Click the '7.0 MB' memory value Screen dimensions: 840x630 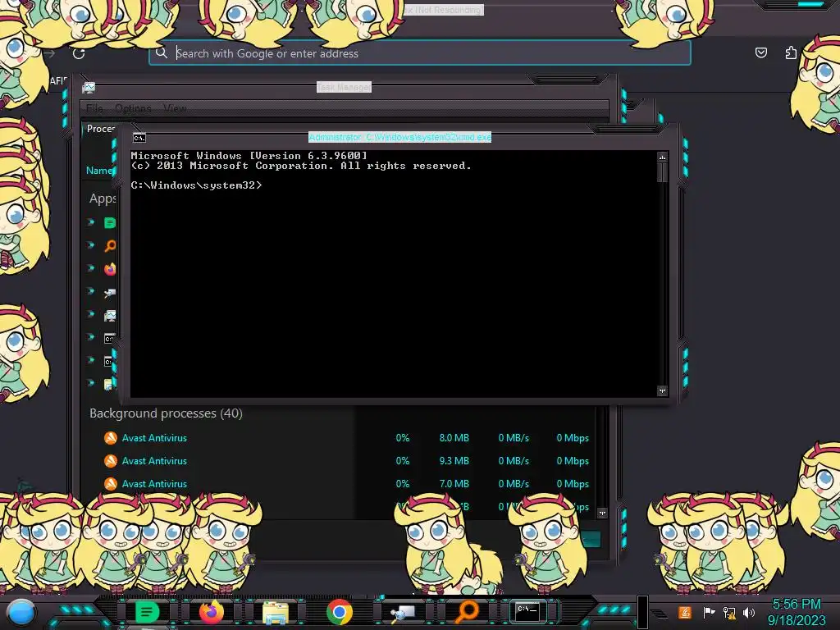(x=454, y=484)
